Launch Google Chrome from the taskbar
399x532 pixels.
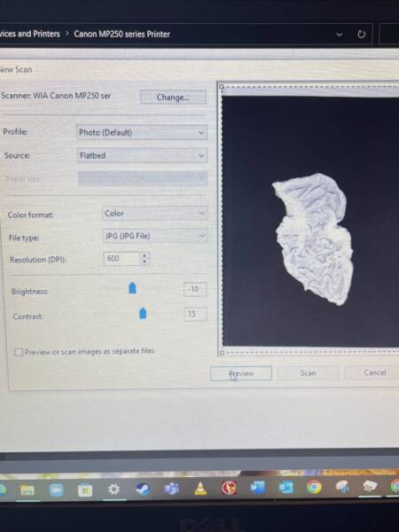[314, 487]
